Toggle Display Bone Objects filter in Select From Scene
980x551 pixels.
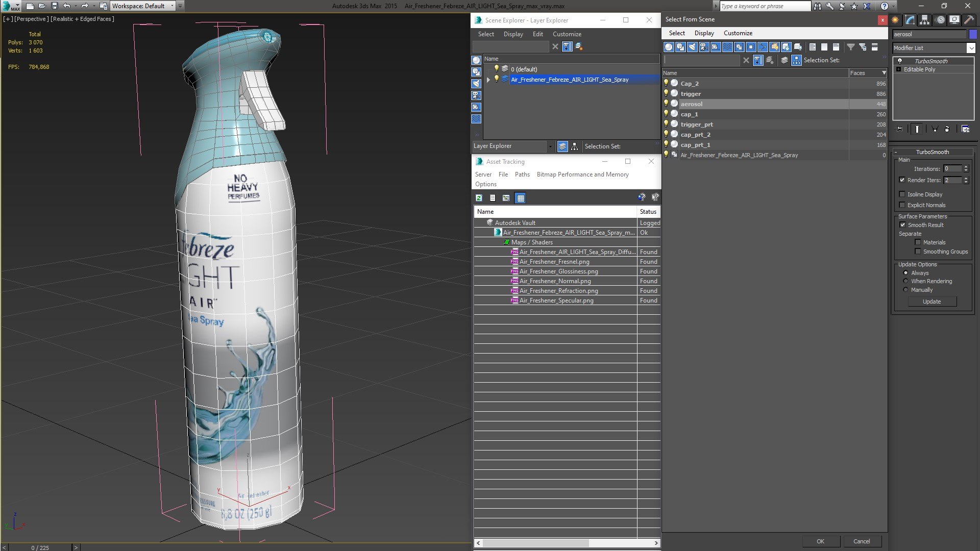763,47
